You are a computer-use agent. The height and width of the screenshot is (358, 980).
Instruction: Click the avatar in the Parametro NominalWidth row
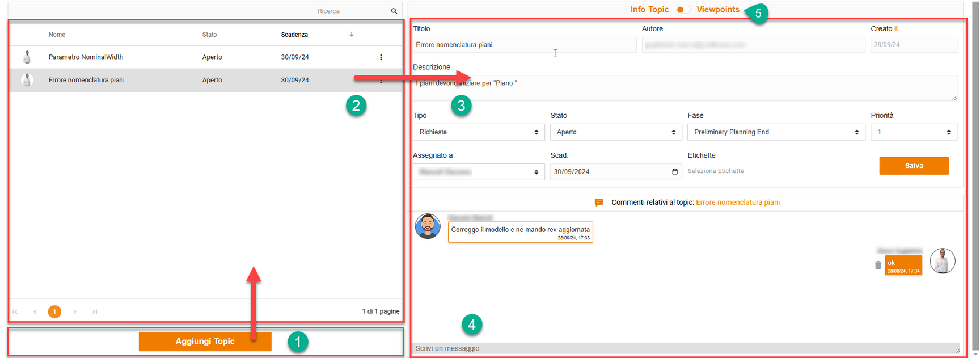point(27,57)
